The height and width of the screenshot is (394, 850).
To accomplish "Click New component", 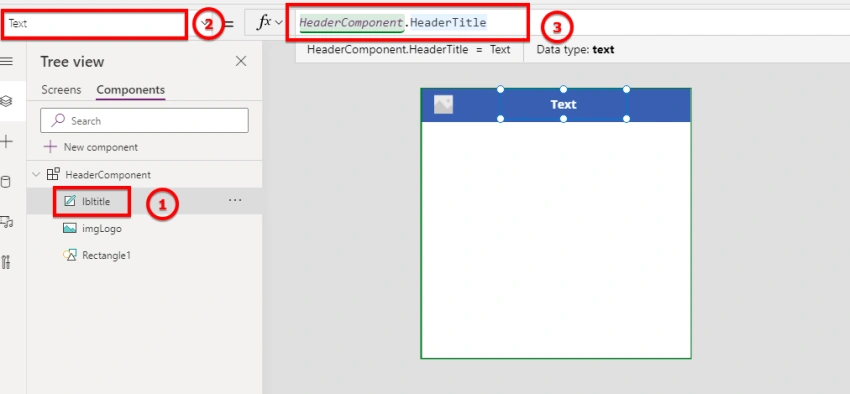I will click(x=91, y=147).
